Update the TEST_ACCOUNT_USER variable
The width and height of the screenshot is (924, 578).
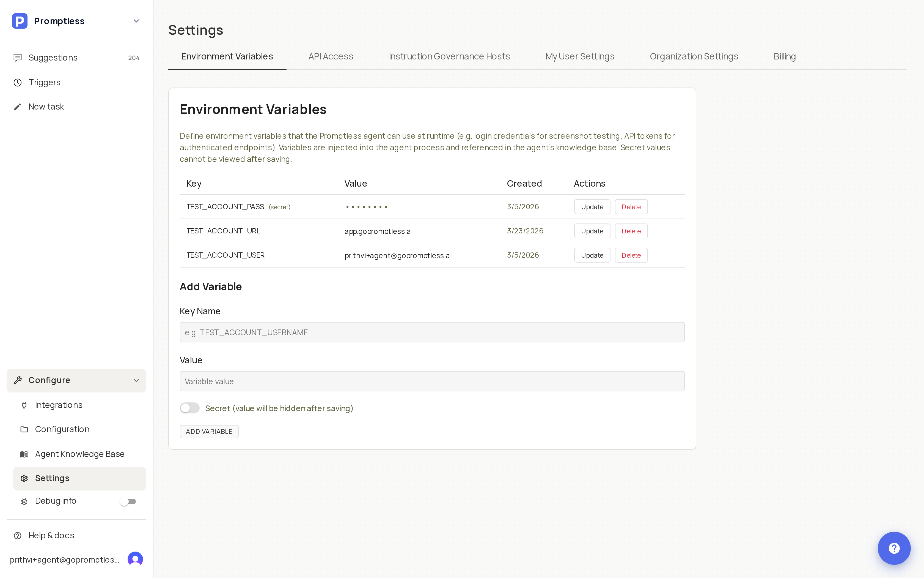point(592,255)
